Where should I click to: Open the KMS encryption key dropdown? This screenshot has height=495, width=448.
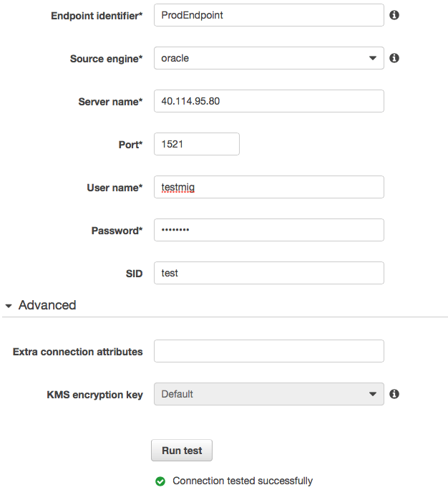click(268, 394)
